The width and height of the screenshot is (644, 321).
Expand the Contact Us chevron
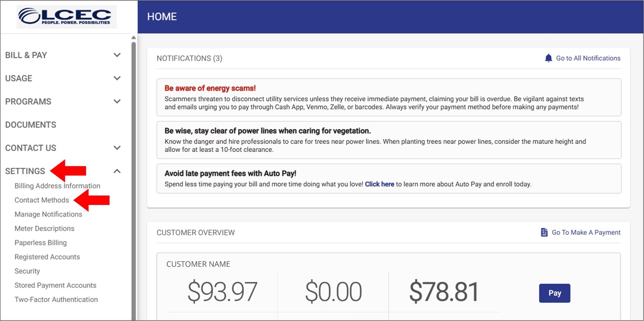pos(117,148)
